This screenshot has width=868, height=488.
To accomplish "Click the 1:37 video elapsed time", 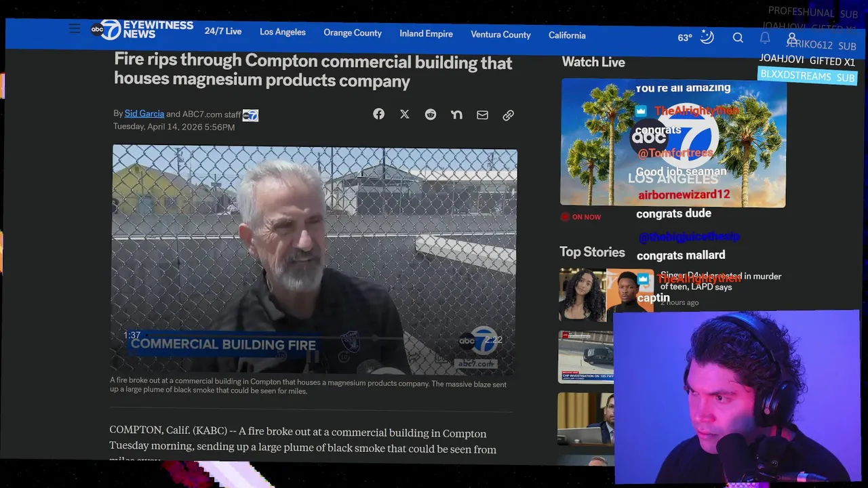I will point(132,335).
